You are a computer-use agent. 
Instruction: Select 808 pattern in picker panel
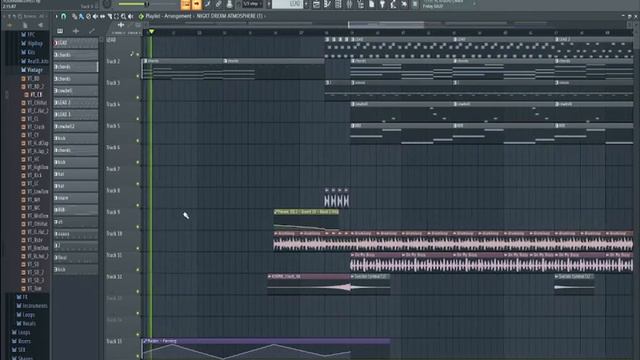point(76,210)
